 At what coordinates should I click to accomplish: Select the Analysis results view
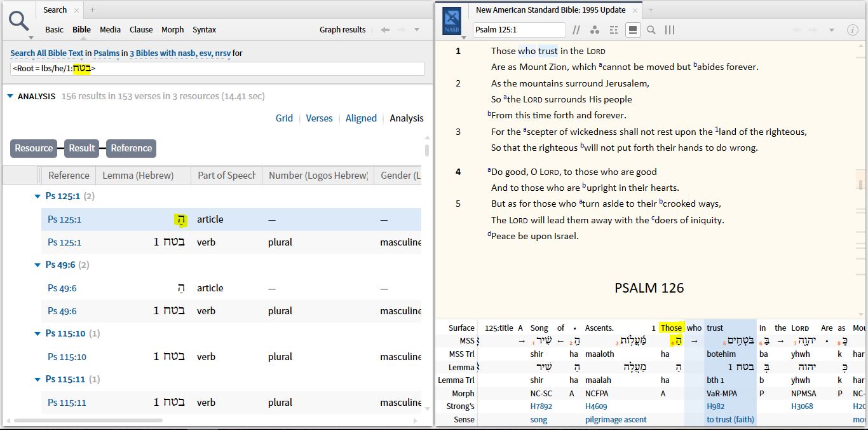pos(406,118)
